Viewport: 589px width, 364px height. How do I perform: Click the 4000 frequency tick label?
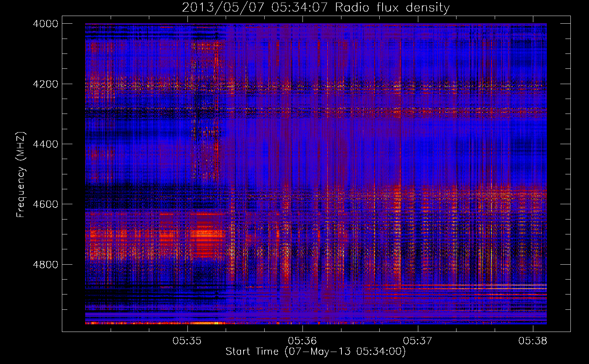46,24
